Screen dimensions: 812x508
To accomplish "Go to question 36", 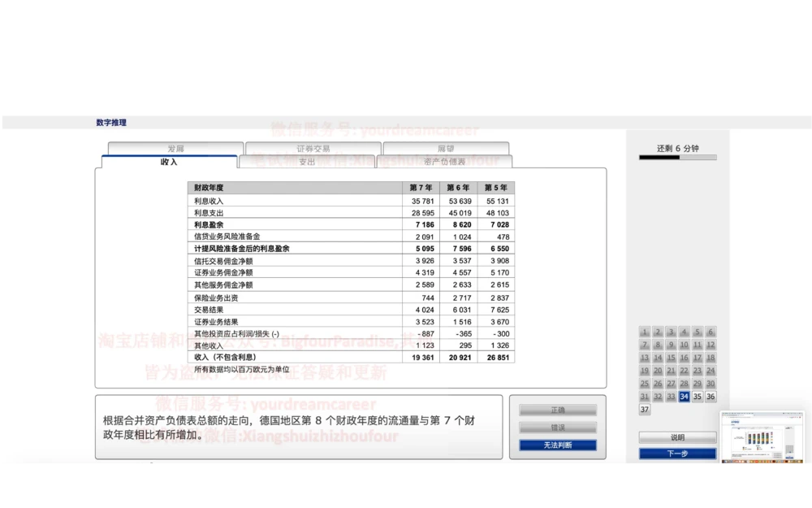I will [x=710, y=396].
